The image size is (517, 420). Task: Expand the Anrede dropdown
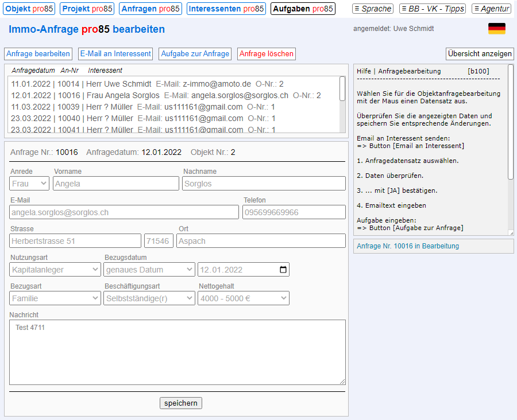[29, 184]
